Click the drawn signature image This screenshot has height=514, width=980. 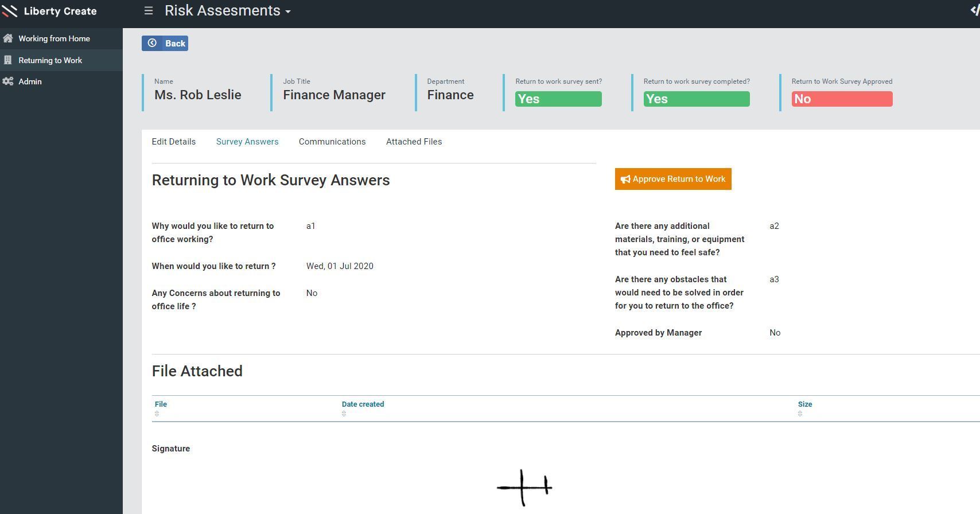coord(524,488)
